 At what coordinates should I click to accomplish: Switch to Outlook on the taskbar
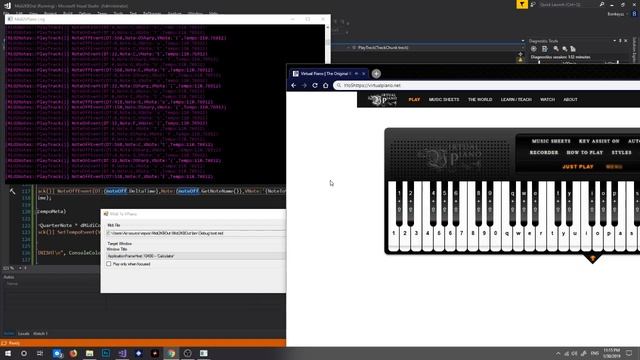pos(57,353)
